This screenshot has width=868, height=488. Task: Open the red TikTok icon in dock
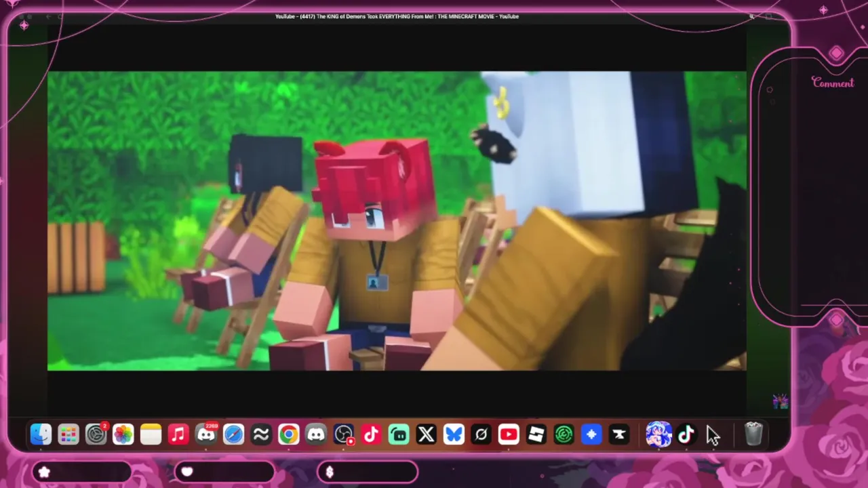371,434
